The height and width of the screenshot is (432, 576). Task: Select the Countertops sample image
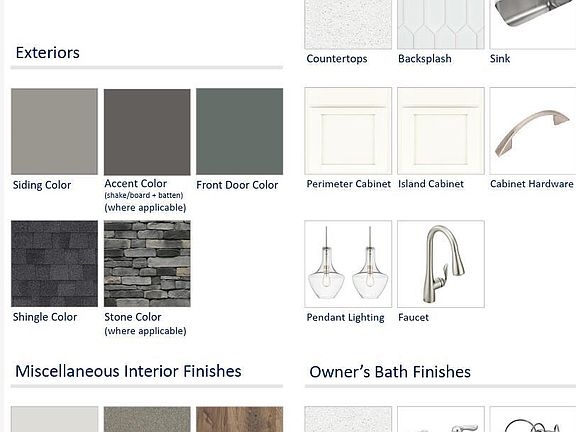click(348, 24)
